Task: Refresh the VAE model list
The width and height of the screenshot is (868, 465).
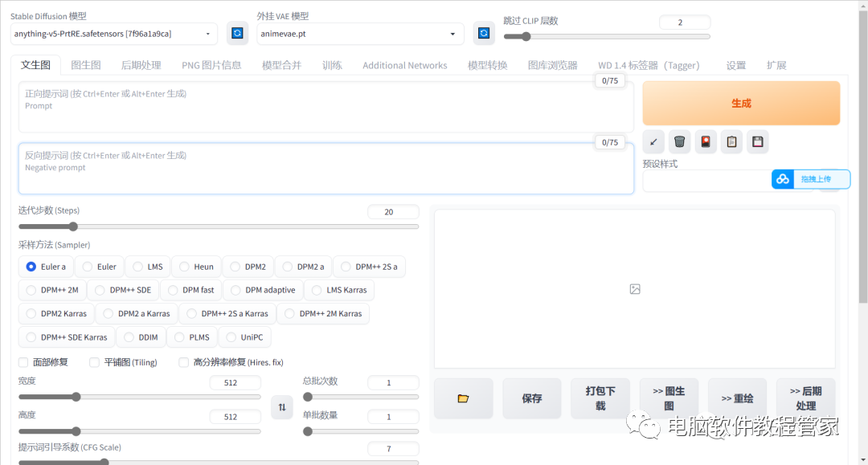Action: (483, 33)
